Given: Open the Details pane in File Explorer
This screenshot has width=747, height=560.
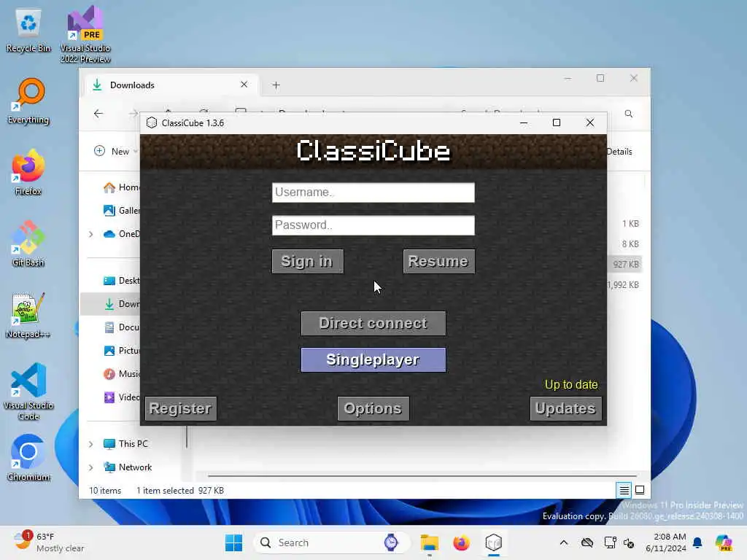Looking at the screenshot, I should [x=619, y=152].
